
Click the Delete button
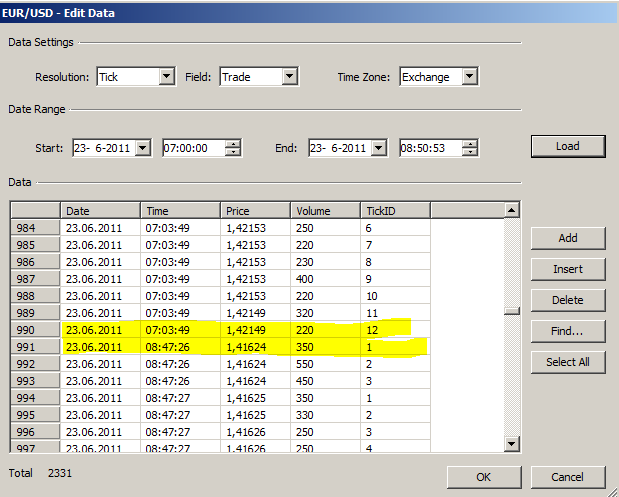click(568, 300)
